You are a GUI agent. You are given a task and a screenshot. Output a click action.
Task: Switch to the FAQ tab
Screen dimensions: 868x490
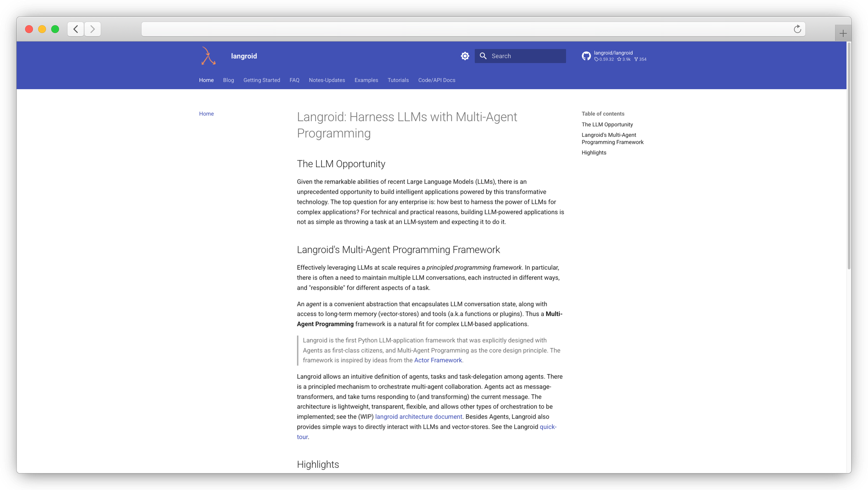pyautogui.click(x=294, y=80)
